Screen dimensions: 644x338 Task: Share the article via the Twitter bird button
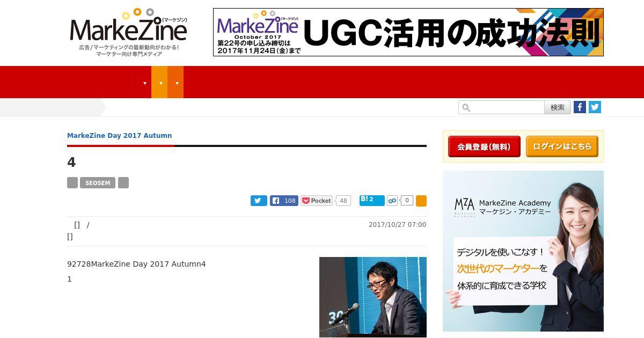[259, 201]
